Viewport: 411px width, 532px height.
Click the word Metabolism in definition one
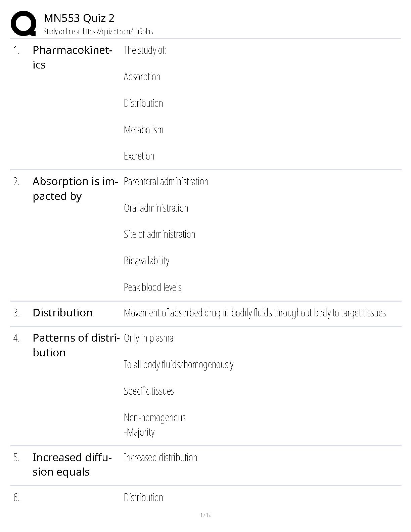click(143, 130)
